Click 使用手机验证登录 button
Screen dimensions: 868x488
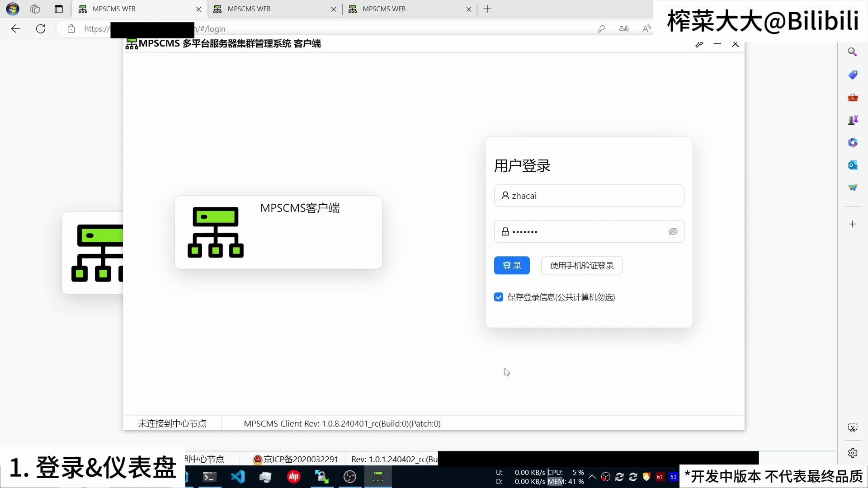[582, 266]
